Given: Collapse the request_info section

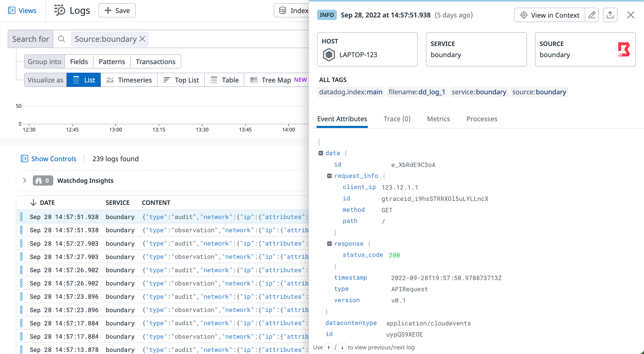Looking at the screenshot, I should click(329, 176).
